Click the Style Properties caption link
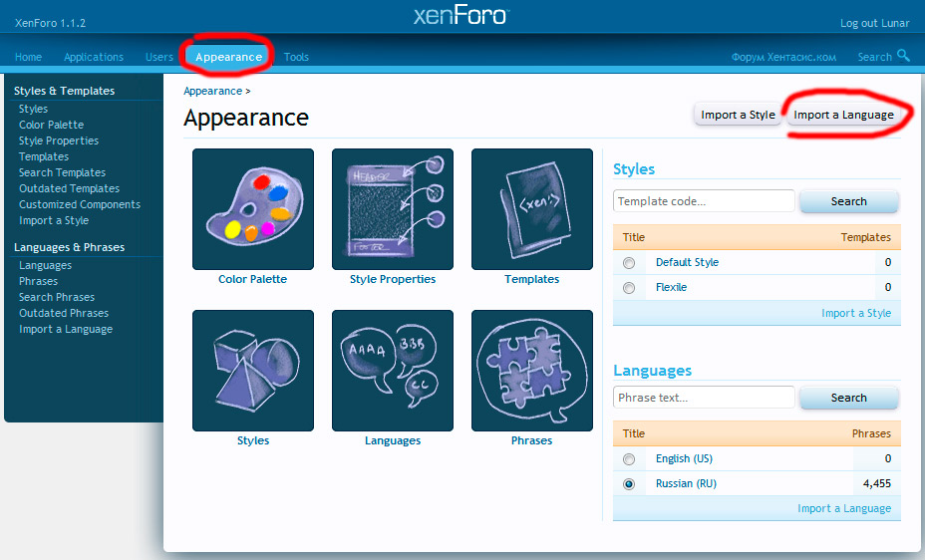 pyautogui.click(x=393, y=279)
